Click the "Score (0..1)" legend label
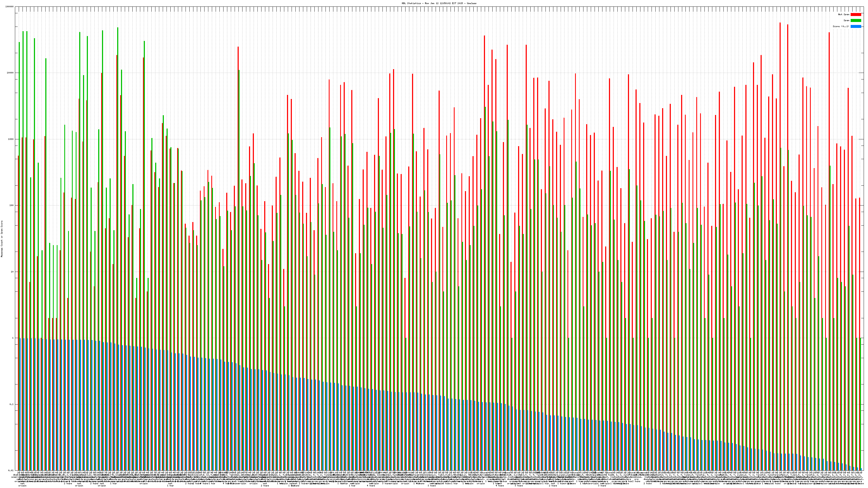 (x=841, y=26)
